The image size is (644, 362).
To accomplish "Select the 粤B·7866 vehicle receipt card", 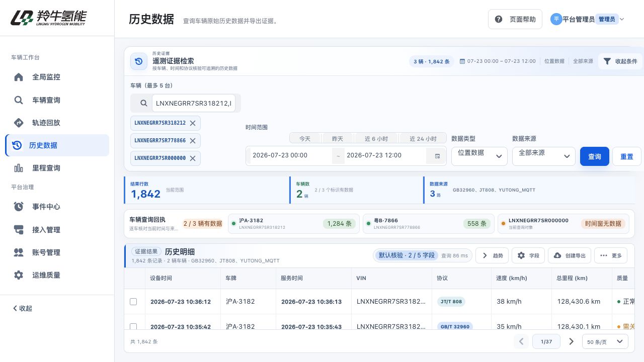I will tap(429, 224).
